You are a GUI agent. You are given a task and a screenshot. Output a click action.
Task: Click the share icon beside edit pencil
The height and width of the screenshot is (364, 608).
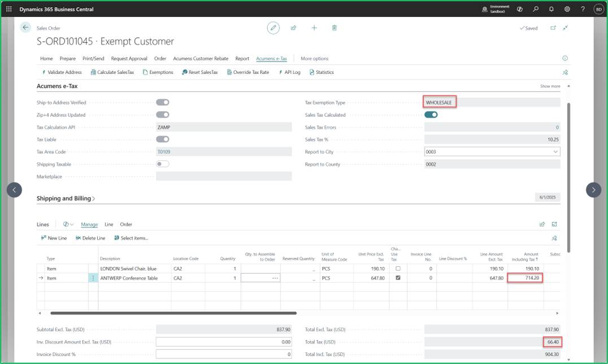click(x=294, y=28)
